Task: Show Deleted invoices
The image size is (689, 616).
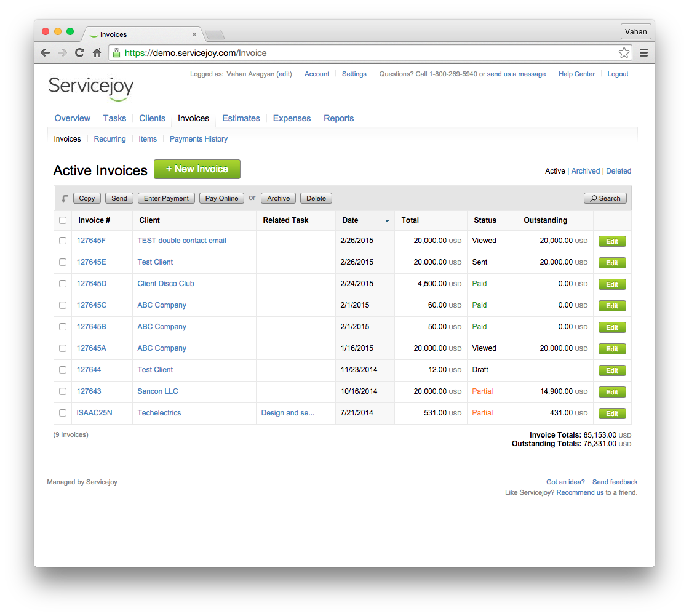Action: coord(619,171)
